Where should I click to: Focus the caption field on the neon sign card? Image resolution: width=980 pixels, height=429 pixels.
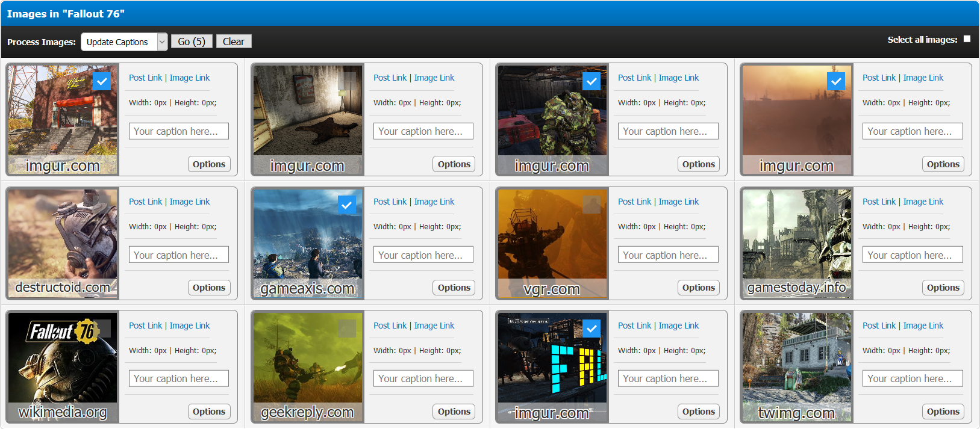(x=668, y=378)
